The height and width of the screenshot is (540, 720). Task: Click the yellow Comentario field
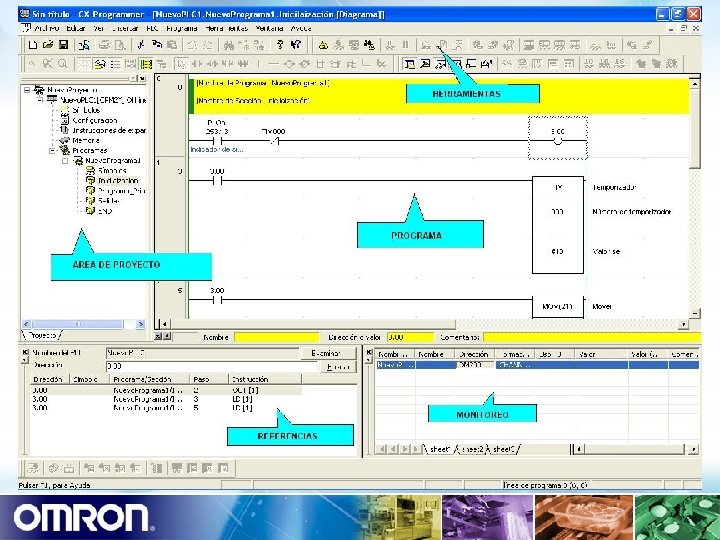tap(592, 338)
